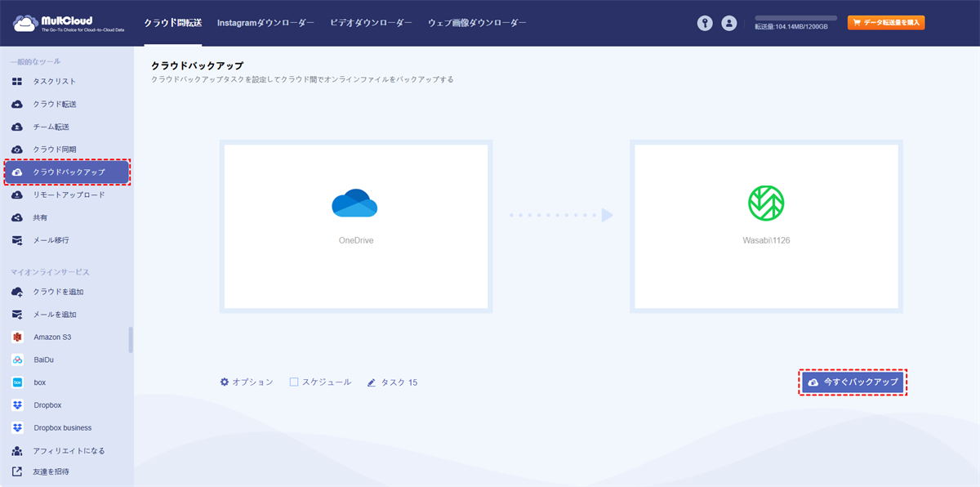Click the data transfer usage bar
The height and width of the screenshot is (487, 980).
(x=795, y=18)
